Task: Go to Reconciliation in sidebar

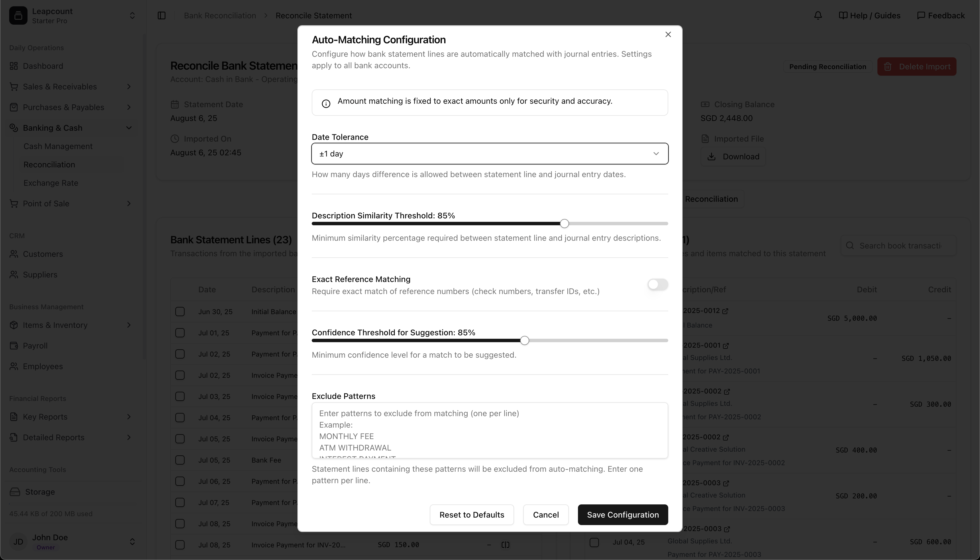Action: (x=49, y=165)
